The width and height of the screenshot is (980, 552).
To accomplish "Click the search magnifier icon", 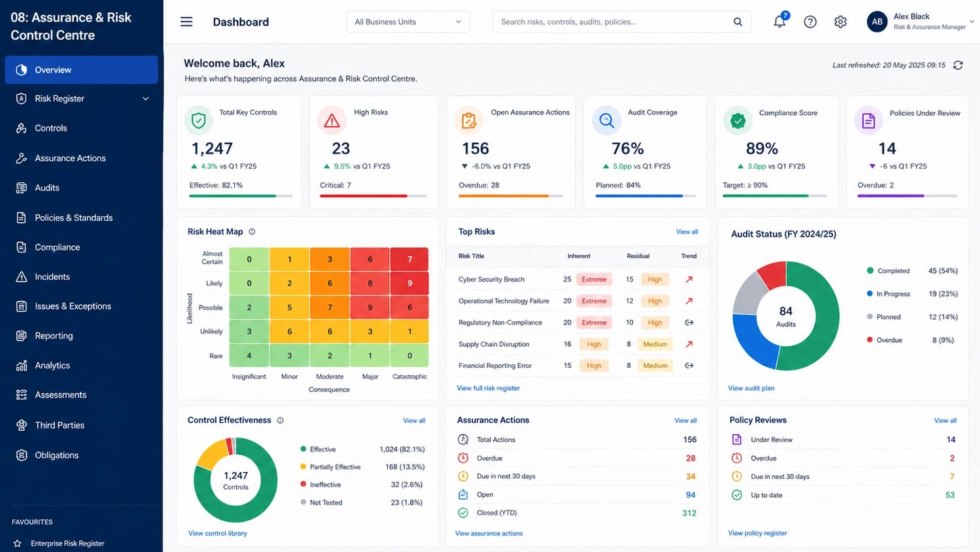I will [x=738, y=22].
